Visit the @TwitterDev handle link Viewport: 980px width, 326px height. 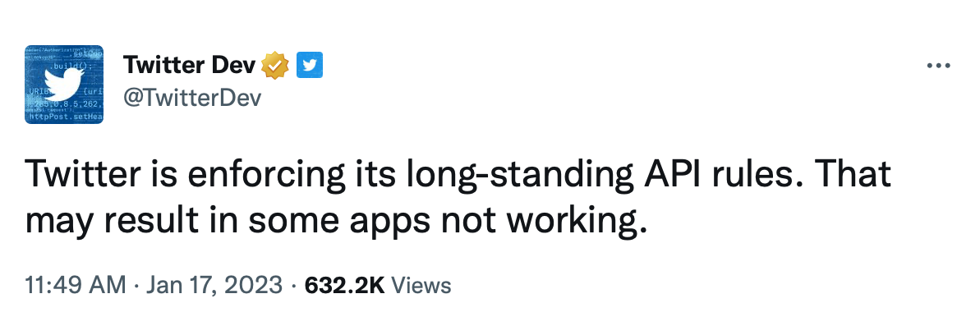(x=192, y=98)
